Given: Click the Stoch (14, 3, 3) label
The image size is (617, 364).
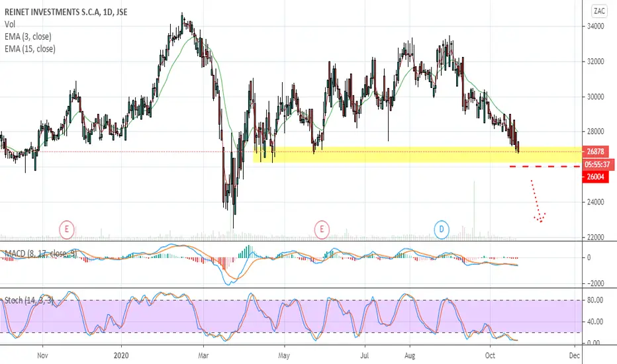Looking at the screenshot, I should (x=28, y=300).
